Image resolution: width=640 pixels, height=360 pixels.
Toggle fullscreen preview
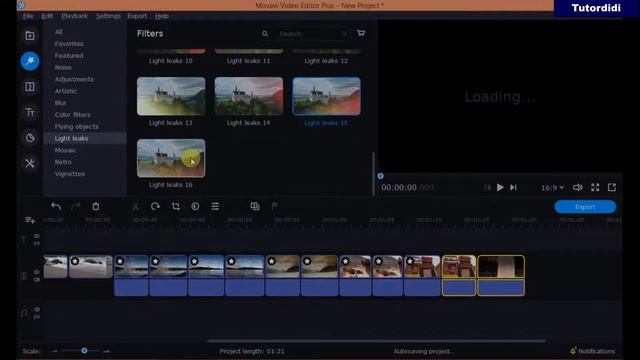pos(595,187)
